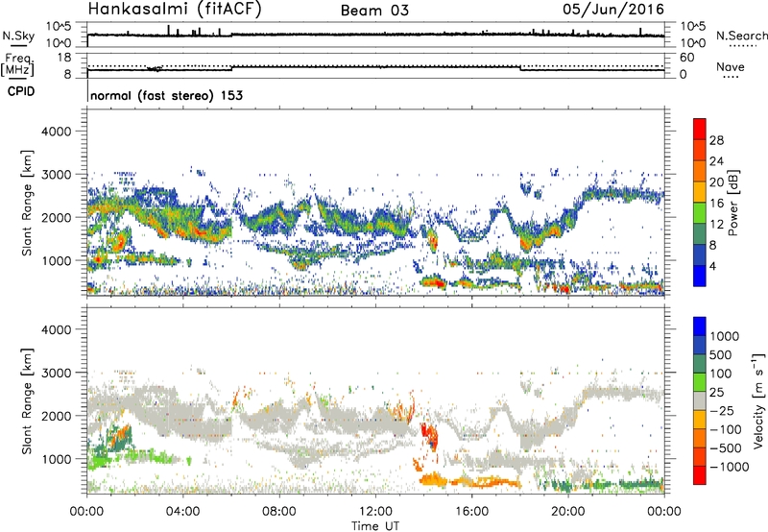Click the 'CPID' row label
Viewport: 768px width, 532px height.
[21, 91]
